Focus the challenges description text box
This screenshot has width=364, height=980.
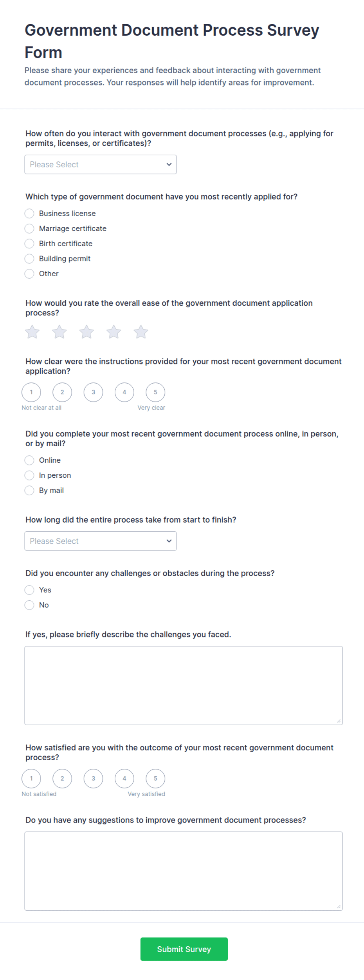[x=184, y=685]
